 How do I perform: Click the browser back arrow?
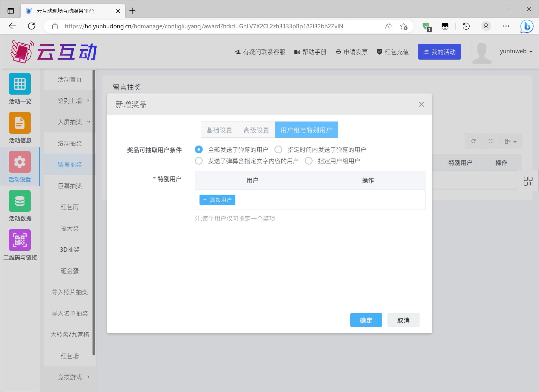12,26
